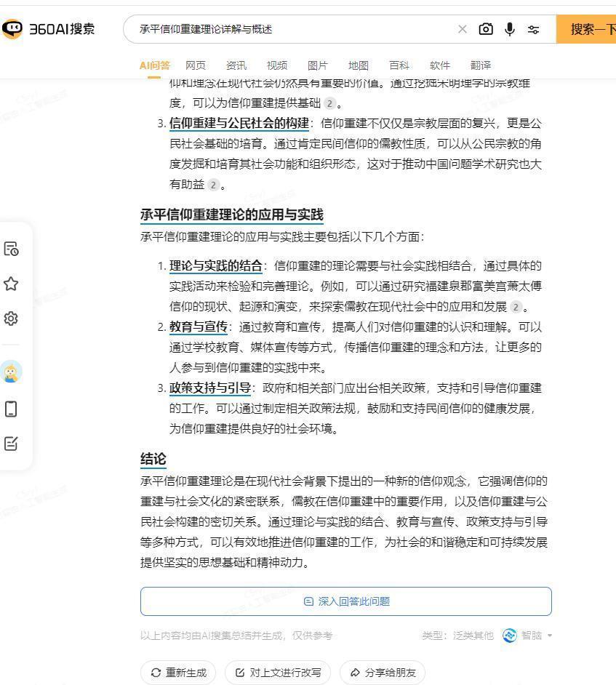Click 承平信仰重建理论的应用与实践 heading
Viewport: 616px width, 685px height.
(x=231, y=215)
